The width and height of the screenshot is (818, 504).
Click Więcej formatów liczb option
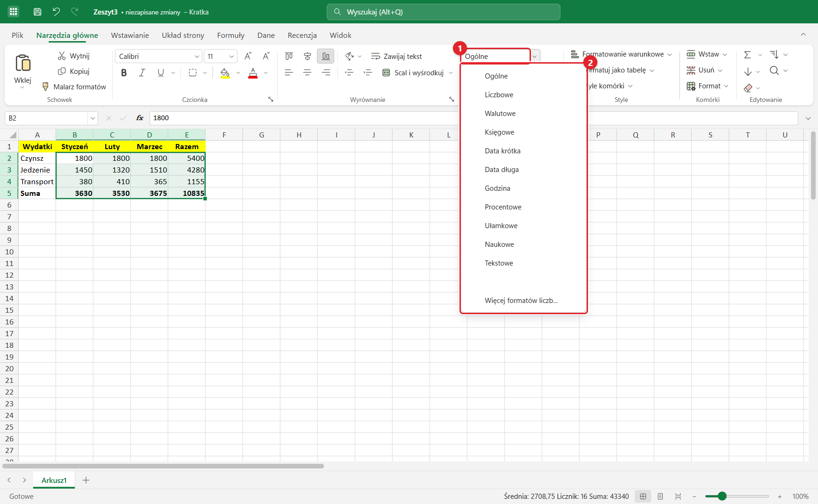(521, 301)
